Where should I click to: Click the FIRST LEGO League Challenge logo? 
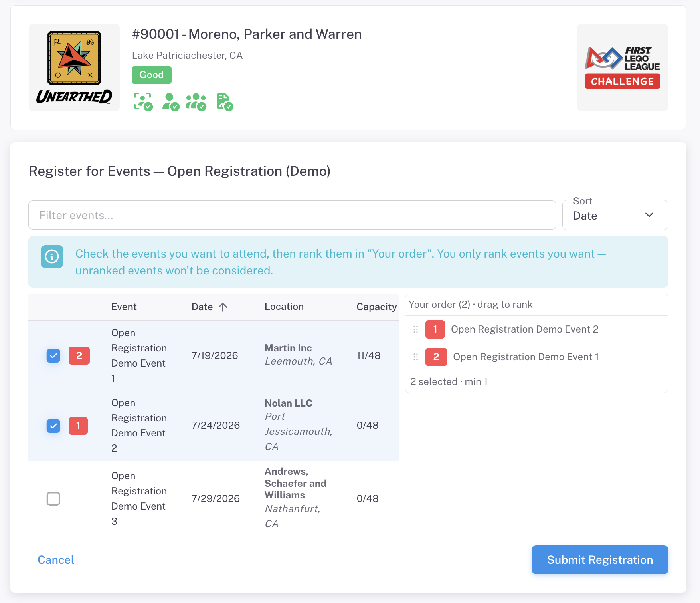(622, 67)
